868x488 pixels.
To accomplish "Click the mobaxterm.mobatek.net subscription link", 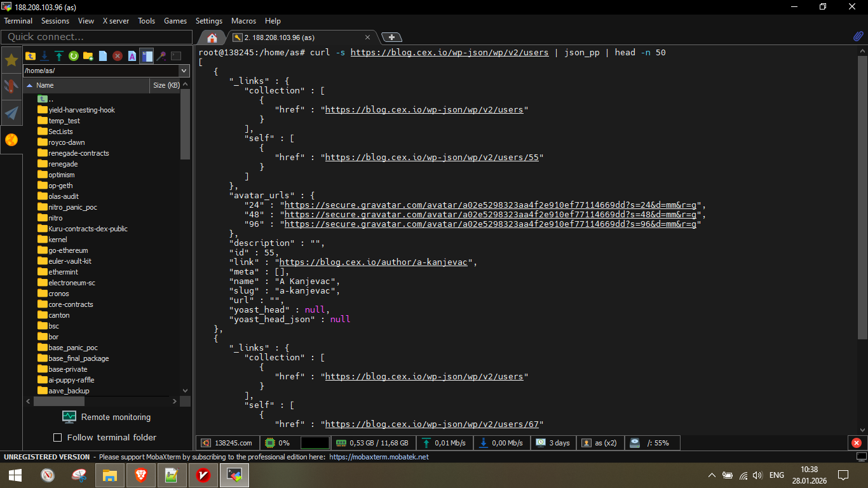I will pyautogui.click(x=379, y=456).
